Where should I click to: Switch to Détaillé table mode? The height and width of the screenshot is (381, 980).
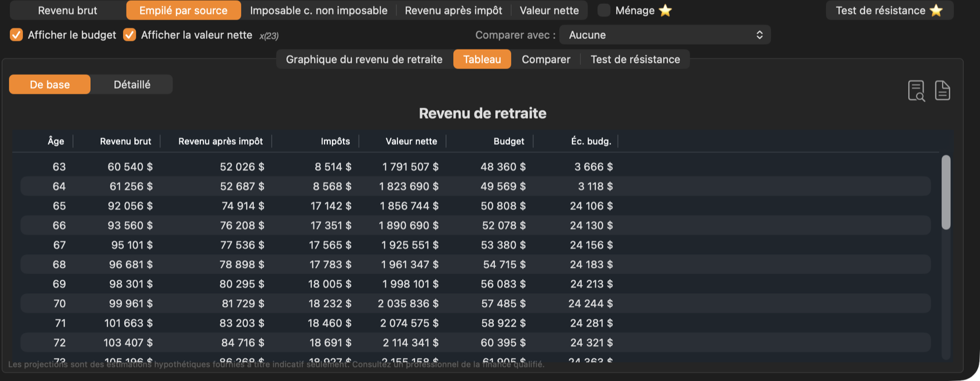[132, 84]
